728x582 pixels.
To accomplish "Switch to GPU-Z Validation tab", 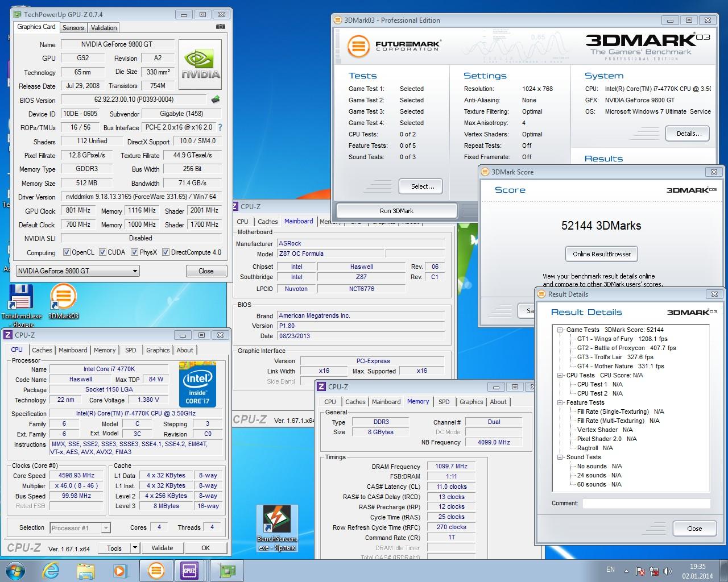I will [104, 27].
